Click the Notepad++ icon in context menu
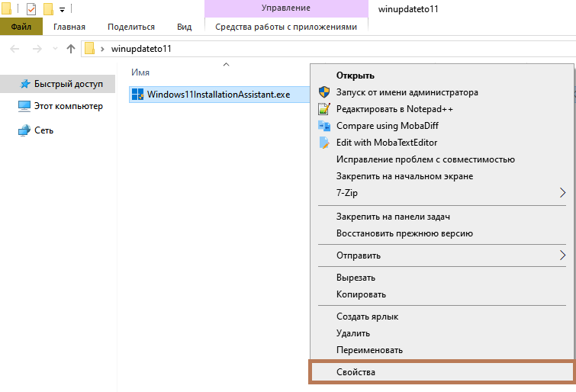 pyautogui.click(x=323, y=109)
